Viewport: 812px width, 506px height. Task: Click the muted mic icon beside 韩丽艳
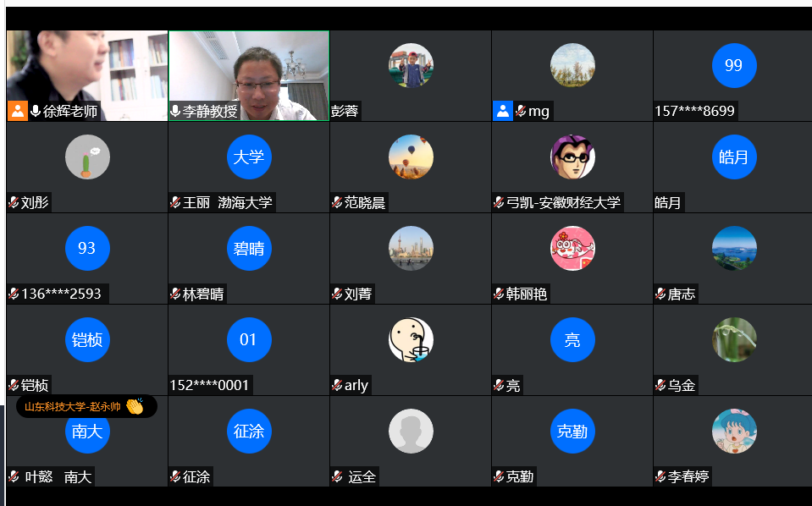pos(499,294)
